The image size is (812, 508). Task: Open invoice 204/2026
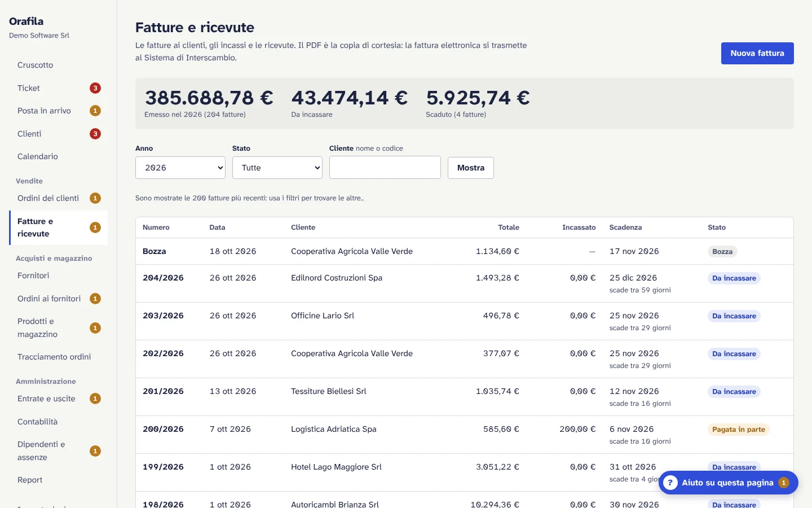163,278
